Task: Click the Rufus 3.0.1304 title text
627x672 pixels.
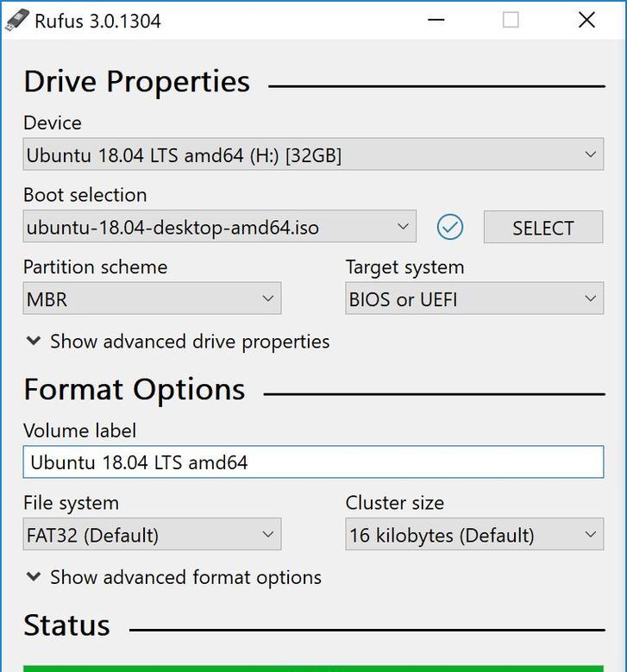Action: coord(97,21)
